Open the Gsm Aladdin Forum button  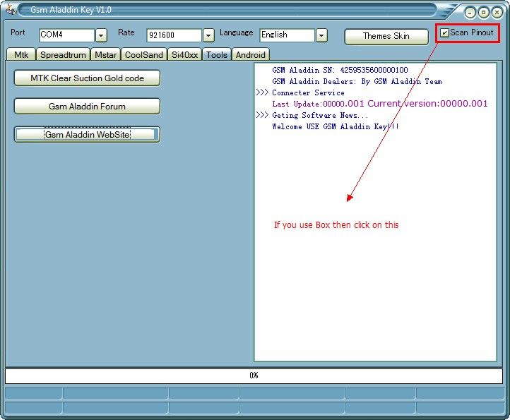pyautogui.click(x=87, y=107)
